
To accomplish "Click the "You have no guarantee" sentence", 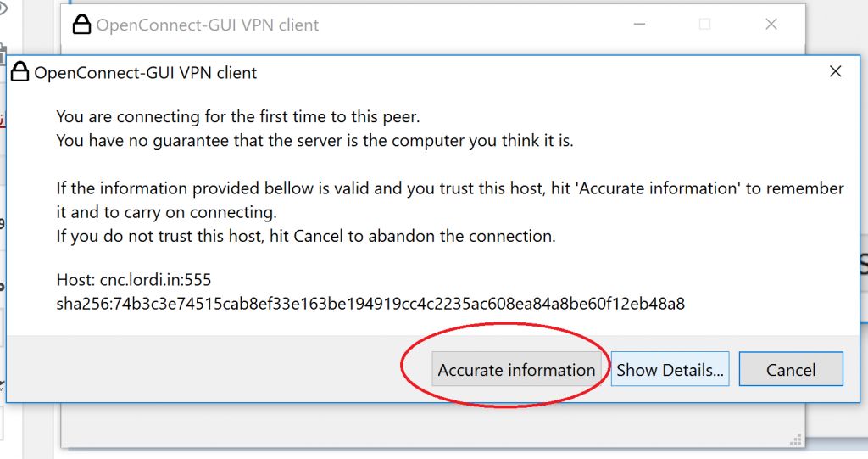I will click(314, 140).
